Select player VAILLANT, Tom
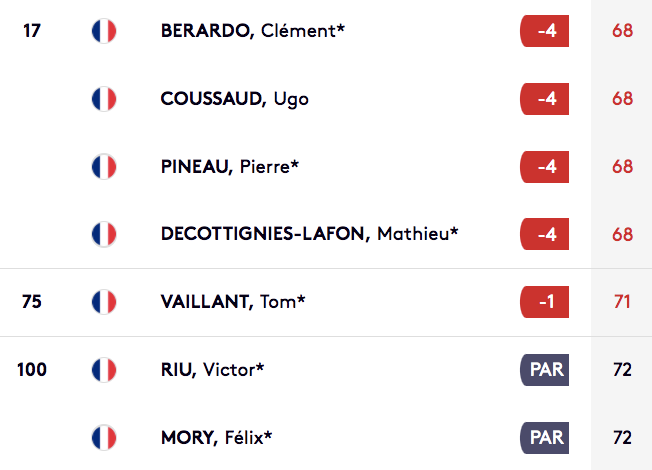Image resolution: width=652 pixels, height=470 pixels. (x=233, y=302)
